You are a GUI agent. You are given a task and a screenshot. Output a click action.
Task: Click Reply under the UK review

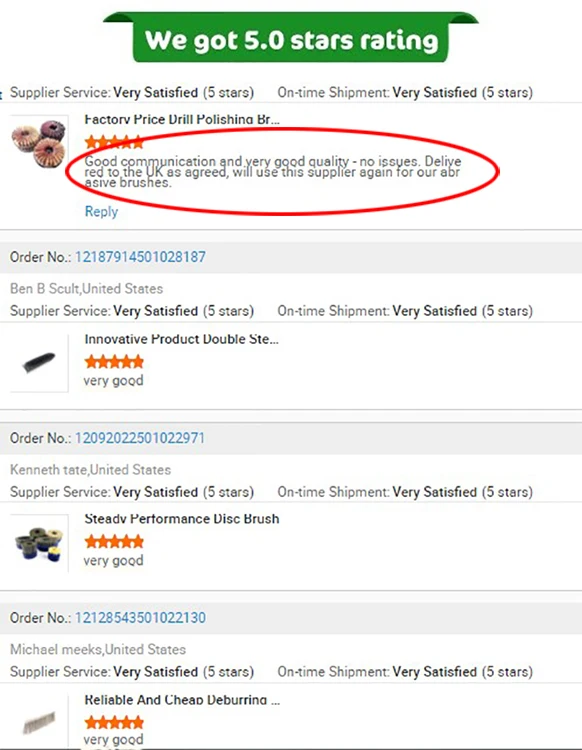[x=101, y=211]
